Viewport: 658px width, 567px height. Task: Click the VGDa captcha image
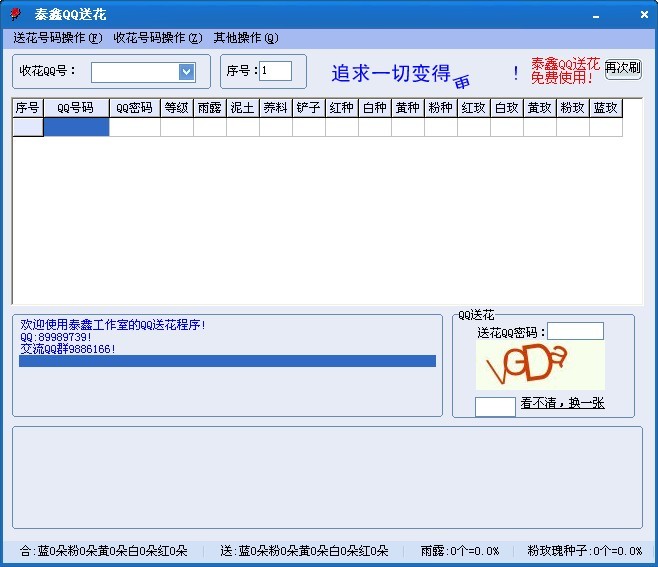click(540, 365)
